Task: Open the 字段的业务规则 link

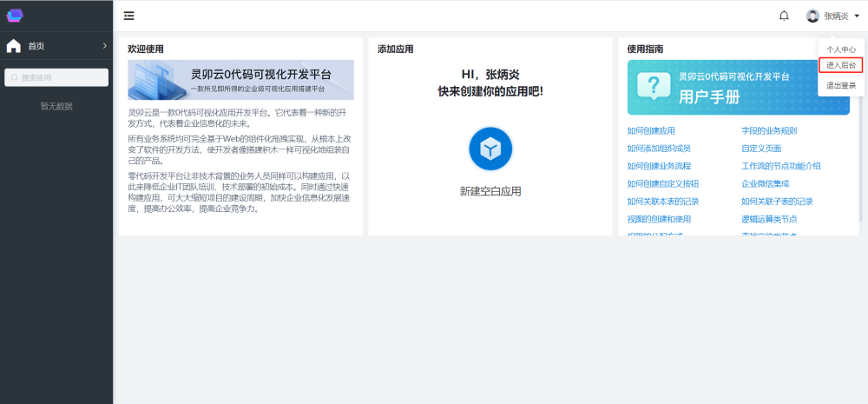Action: coord(768,131)
